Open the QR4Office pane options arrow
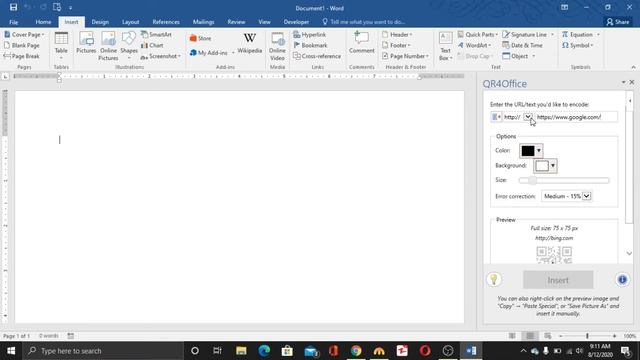The height and width of the screenshot is (360, 640). click(623, 82)
